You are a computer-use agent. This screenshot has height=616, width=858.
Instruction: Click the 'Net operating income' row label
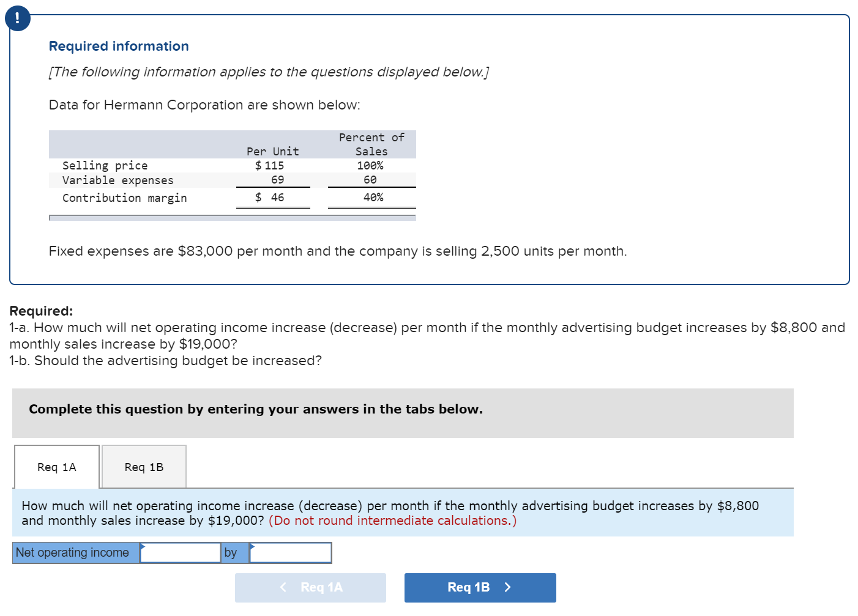(76, 552)
